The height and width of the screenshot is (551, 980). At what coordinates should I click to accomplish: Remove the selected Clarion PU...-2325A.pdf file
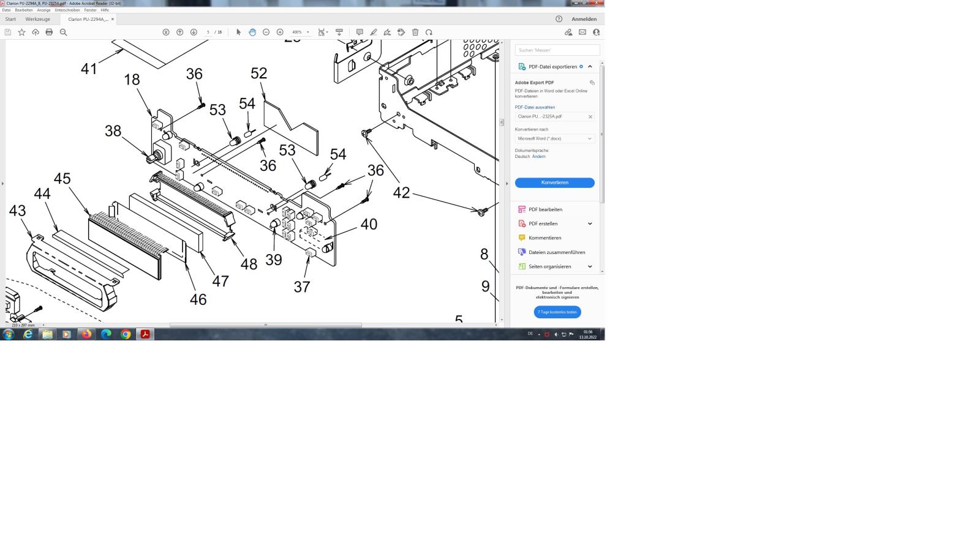coord(590,116)
